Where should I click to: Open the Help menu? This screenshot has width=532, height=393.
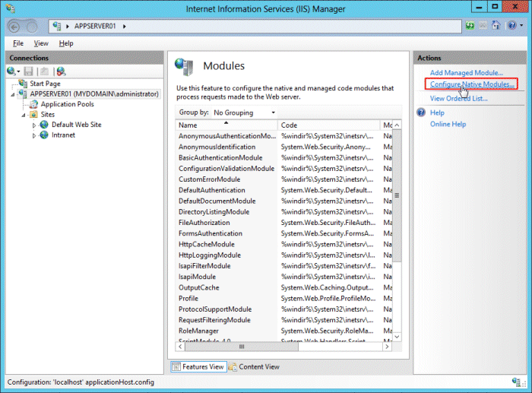pyautogui.click(x=66, y=43)
